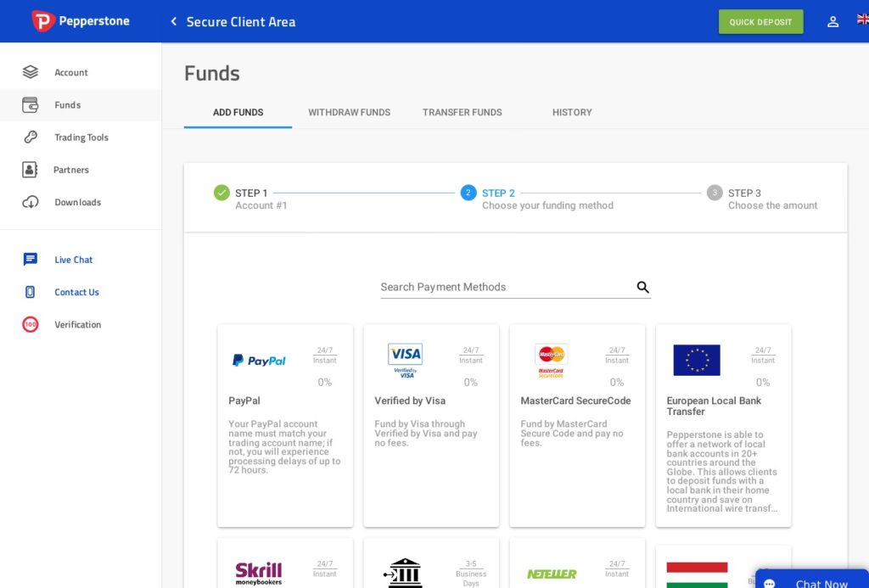
Task: Click the green Step 1 checkmark icon
Action: [221, 193]
